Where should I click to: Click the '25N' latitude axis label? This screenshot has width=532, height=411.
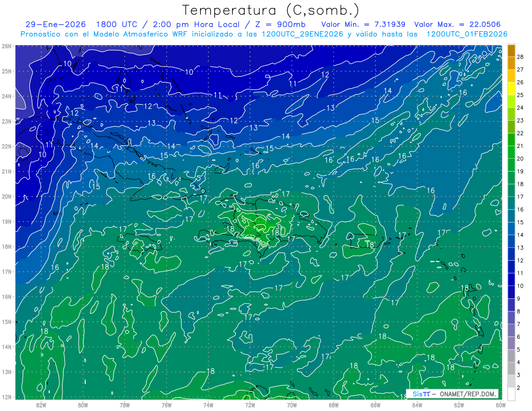click(6, 71)
